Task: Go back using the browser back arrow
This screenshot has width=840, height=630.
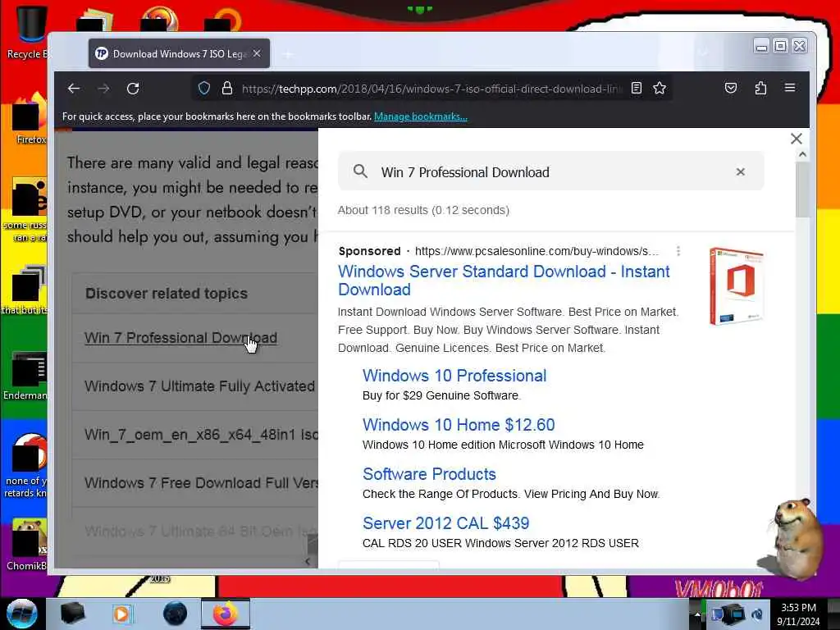Action: (74, 89)
